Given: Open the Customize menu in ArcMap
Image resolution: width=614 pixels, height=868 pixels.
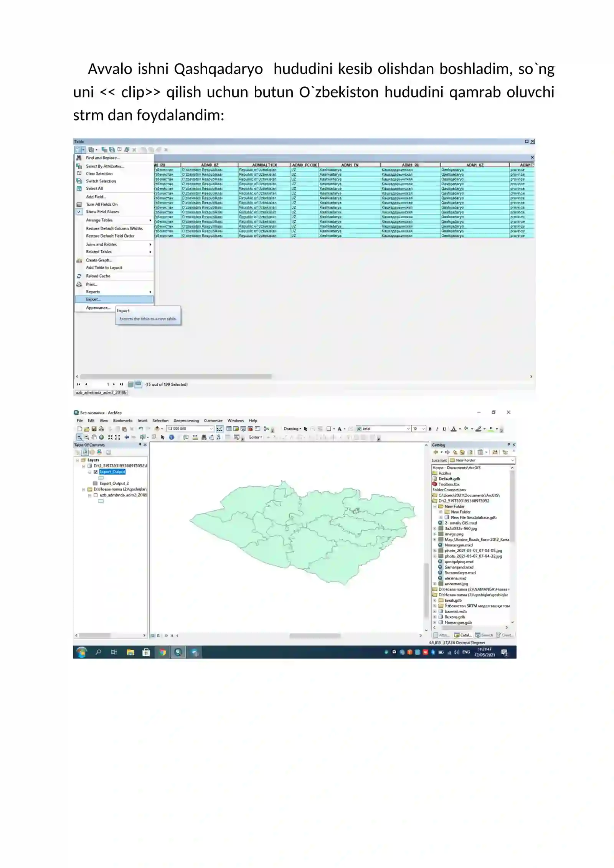Looking at the screenshot, I should click(x=213, y=421).
